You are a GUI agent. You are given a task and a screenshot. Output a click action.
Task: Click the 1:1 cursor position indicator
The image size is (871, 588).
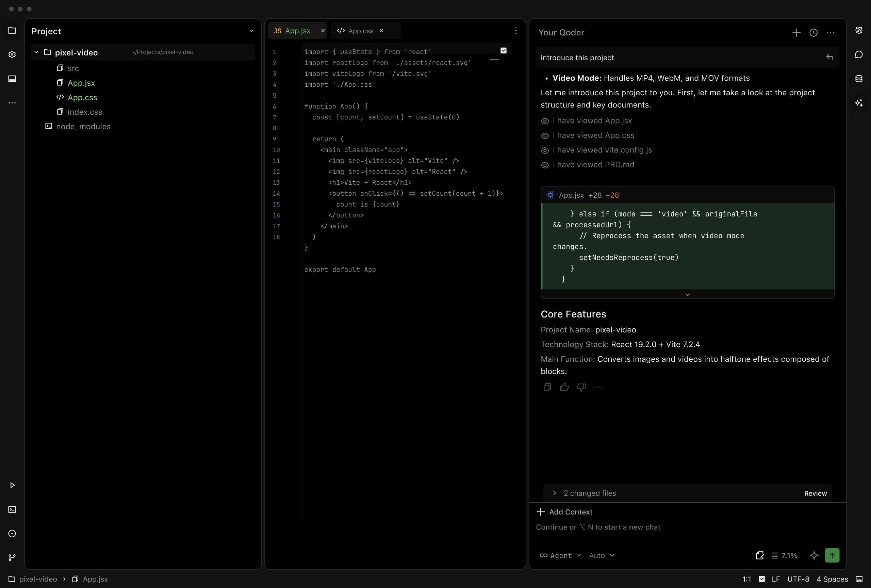(x=746, y=579)
